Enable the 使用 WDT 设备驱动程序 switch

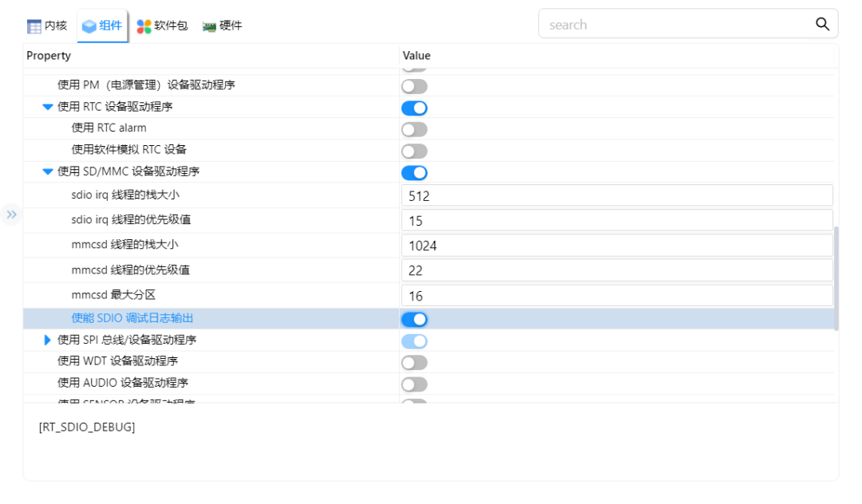(x=414, y=362)
